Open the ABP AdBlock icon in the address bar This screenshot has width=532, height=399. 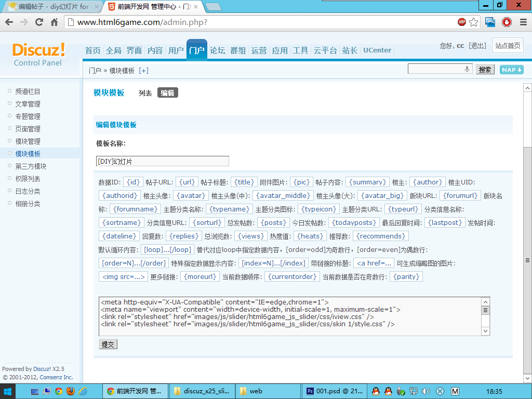coord(462,22)
